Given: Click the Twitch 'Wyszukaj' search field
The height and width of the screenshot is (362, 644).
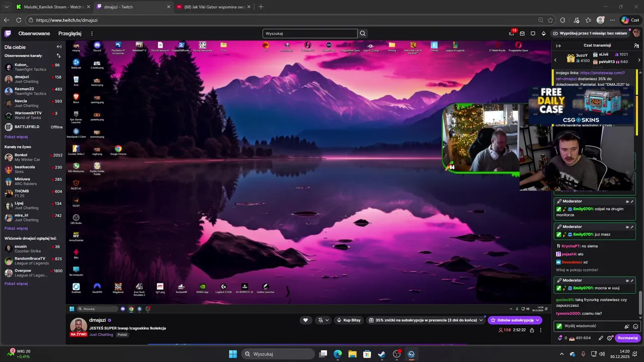Looking at the screenshot, I should click(310, 34).
